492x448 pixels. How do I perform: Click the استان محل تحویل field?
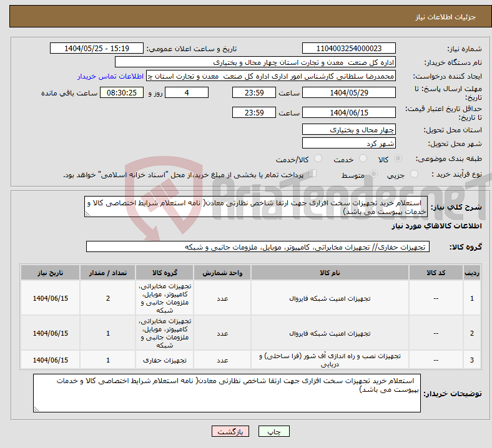tap(348, 130)
